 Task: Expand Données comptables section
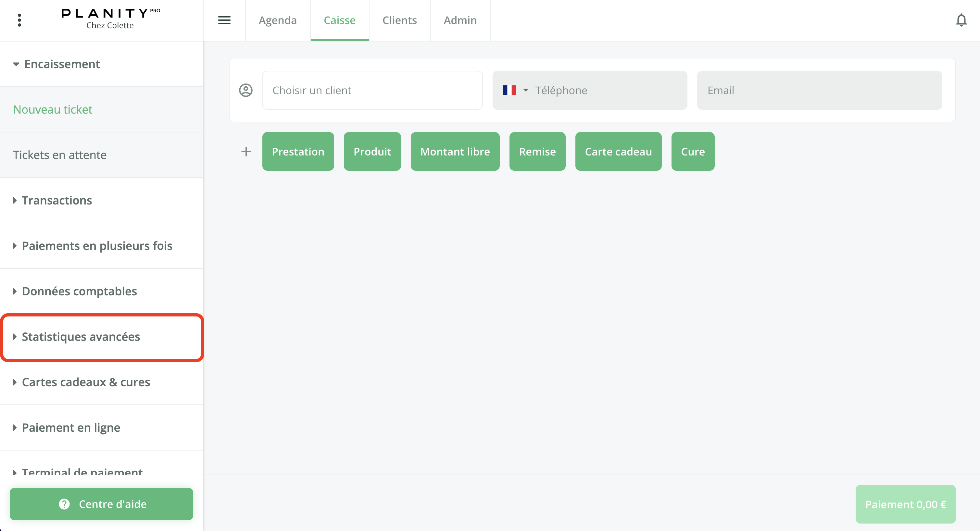[79, 291]
